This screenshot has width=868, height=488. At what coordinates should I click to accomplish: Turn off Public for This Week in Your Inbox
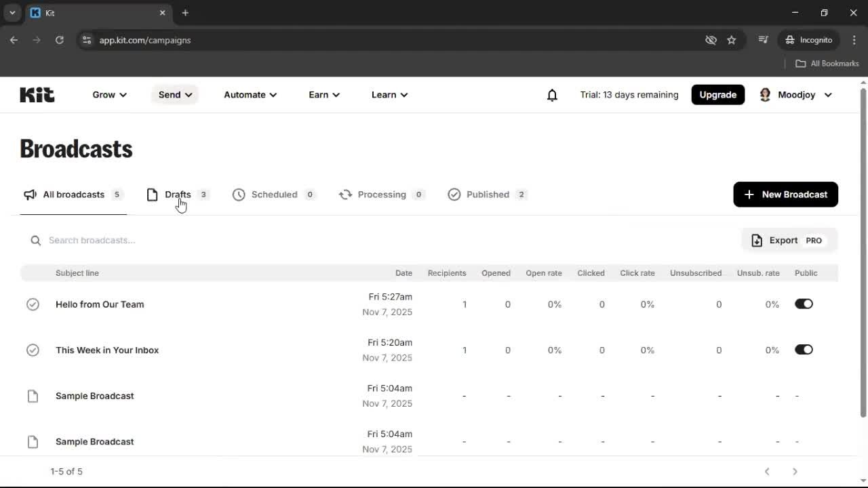click(804, 350)
